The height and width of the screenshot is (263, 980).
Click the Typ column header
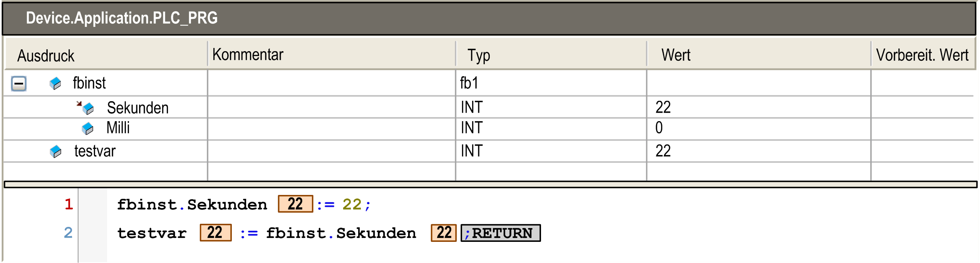pyautogui.click(x=478, y=56)
